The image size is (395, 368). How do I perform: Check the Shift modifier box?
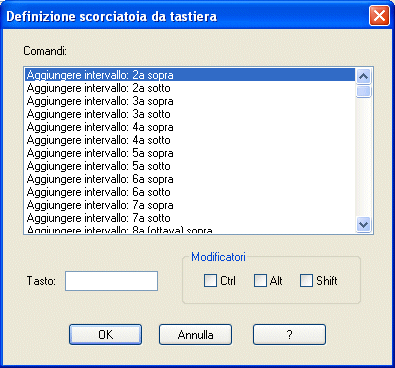click(306, 281)
